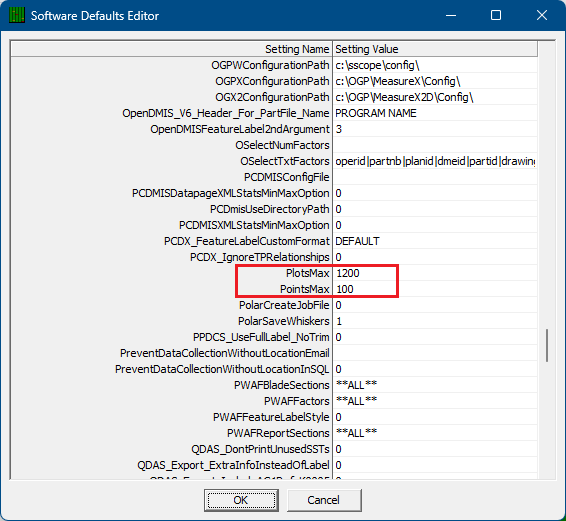Click empty PreventDataCollectionWithoutLocationEmail value cell
Image resolution: width=566 pixels, height=521 pixels.
coord(435,353)
